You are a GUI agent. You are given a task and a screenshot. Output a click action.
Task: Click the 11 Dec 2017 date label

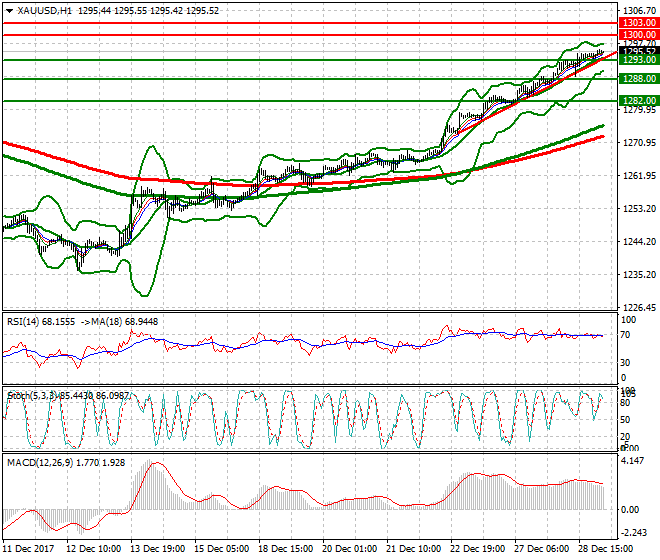pos(30,550)
